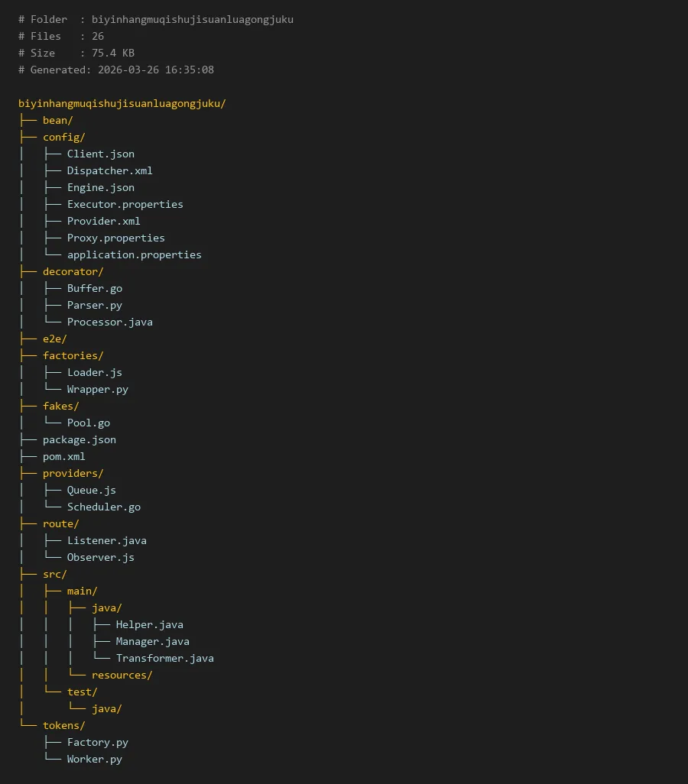Open Executor.properties file
Viewport: 688px width, 784px height.
125,204
